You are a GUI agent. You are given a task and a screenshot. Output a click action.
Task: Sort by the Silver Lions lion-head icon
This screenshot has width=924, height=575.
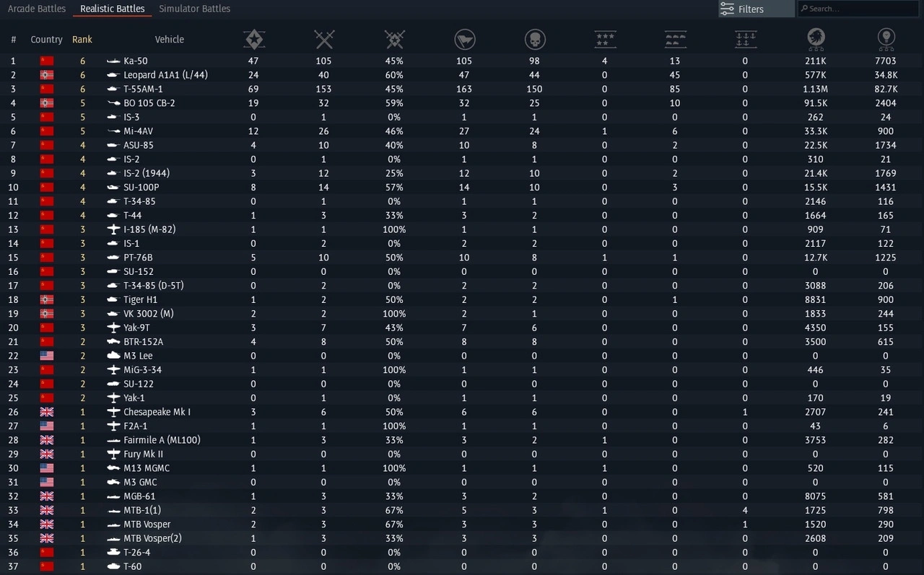click(x=816, y=39)
